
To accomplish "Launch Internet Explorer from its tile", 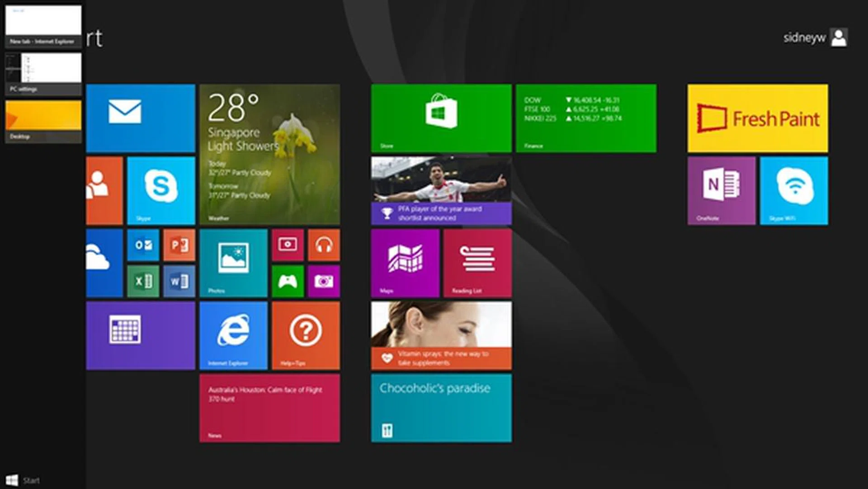I will tap(233, 334).
